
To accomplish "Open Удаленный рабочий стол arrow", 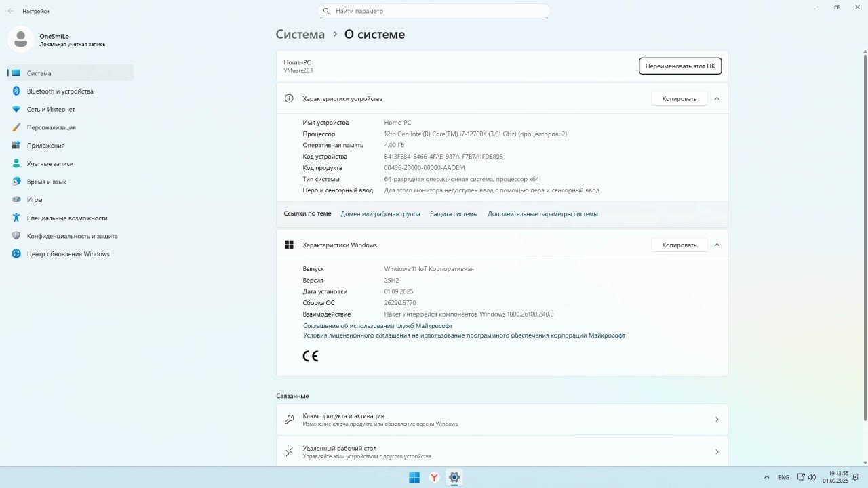I will pos(717,452).
